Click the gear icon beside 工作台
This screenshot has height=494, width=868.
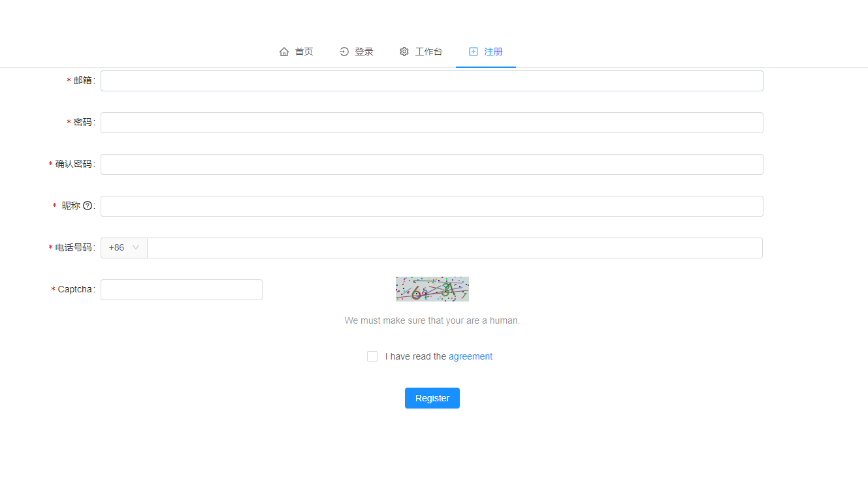404,51
